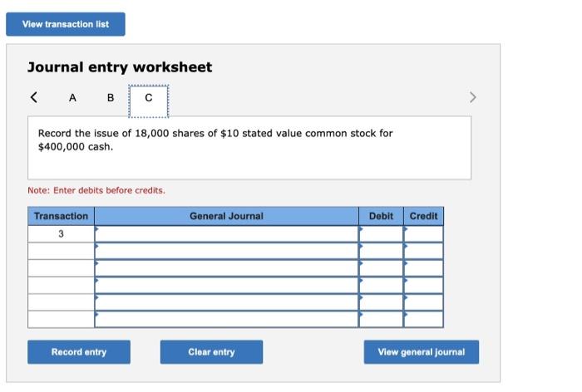Screen dimensions: 582x392
Task: Click third row Credit cell
Action: pyautogui.click(x=423, y=268)
